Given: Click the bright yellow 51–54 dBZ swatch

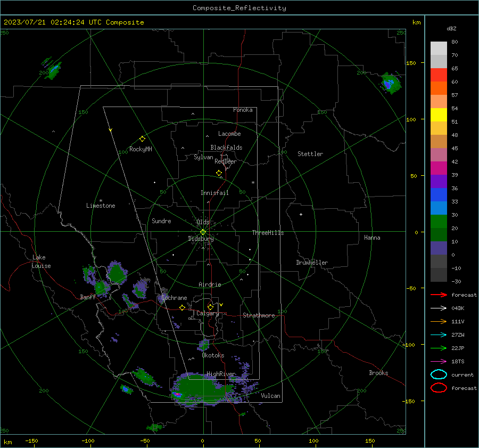Looking at the screenshot, I should [439, 115].
